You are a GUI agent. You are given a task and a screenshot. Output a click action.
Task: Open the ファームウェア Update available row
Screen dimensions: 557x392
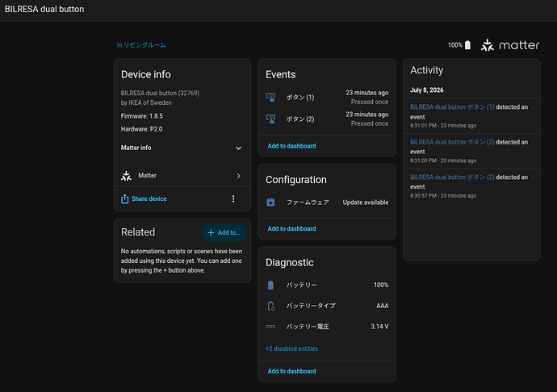point(327,202)
